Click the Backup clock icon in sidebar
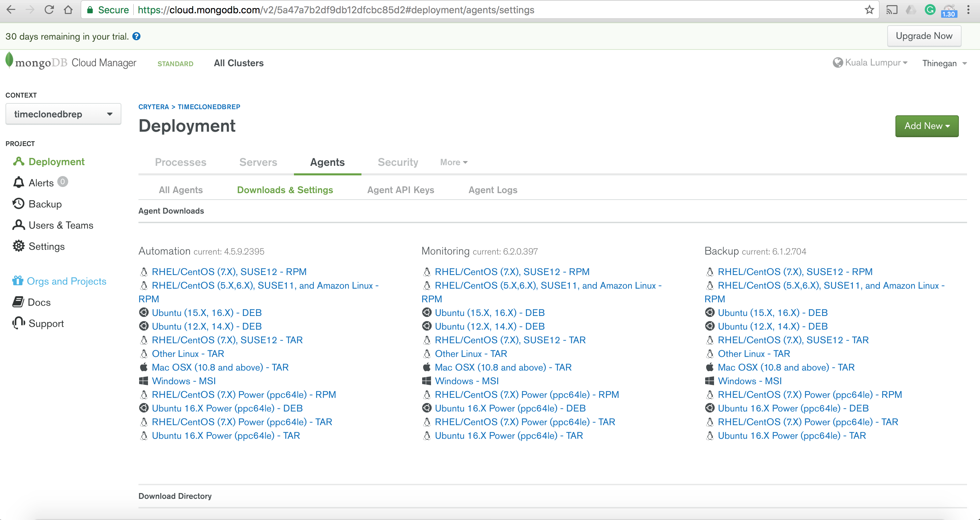980x520 pixels. pyautogui.click(x=18, y=204)
